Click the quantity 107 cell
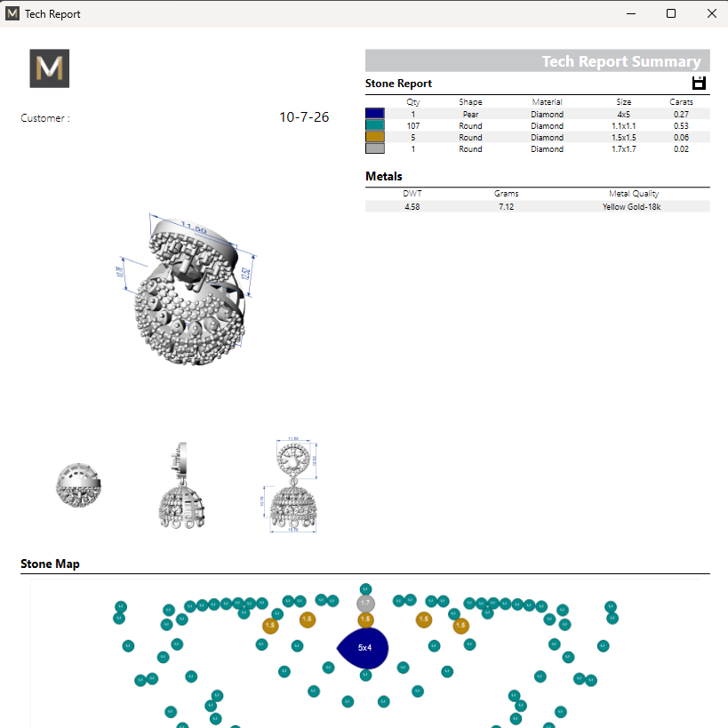Viewport: 728px width, 728px height. coord(412,126)
